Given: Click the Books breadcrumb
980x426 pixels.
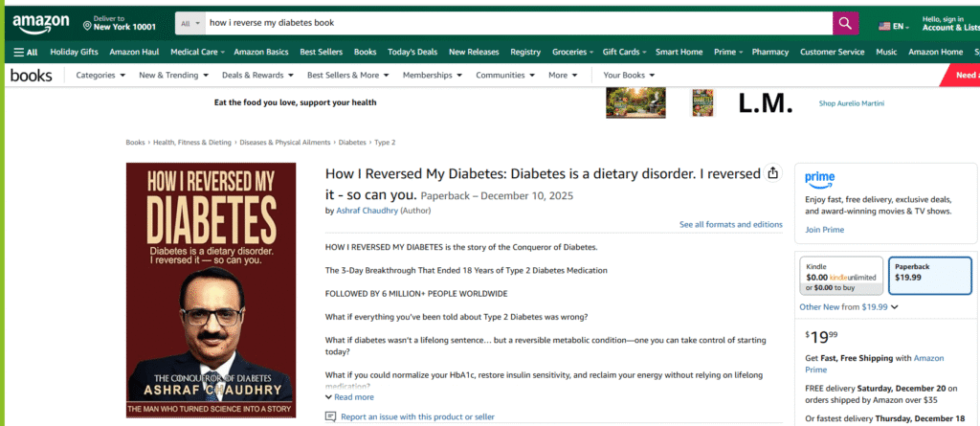Looking at the screenshot, I should coord(135,143).
